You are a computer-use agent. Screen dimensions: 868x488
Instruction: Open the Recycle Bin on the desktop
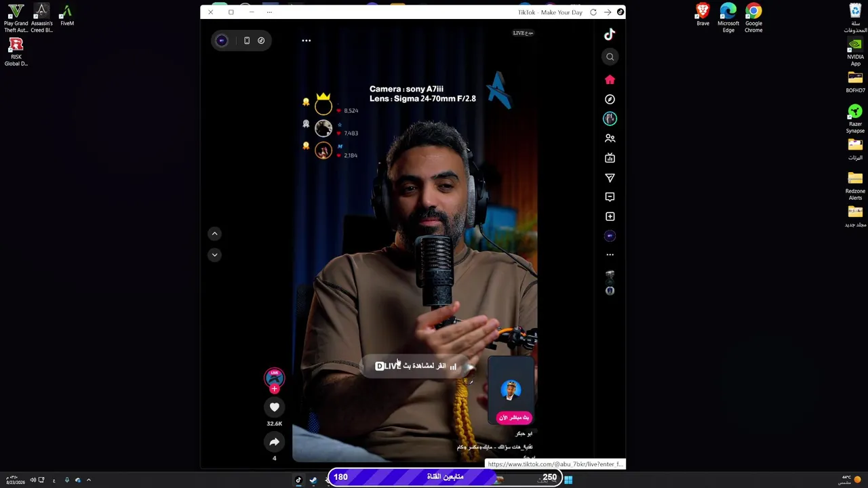(x=855, y=18)
